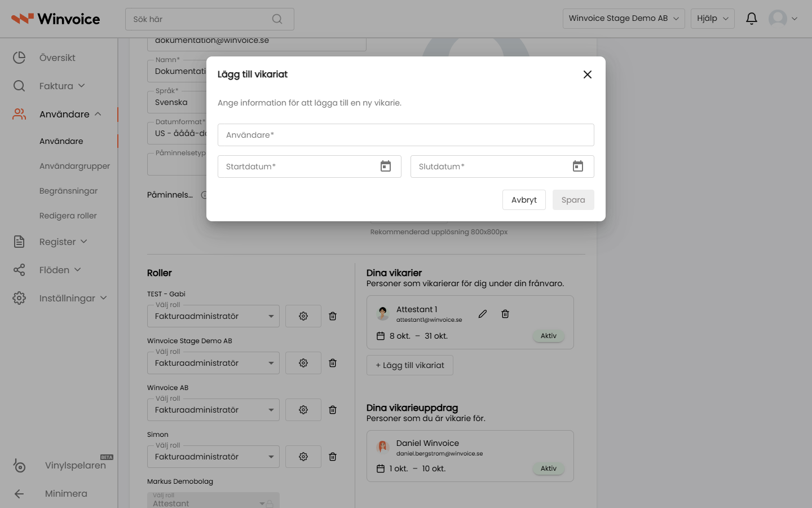Click the Daniel Winvoice vikarieuppdrag card

pyautogui.click(x=470, y=456)
